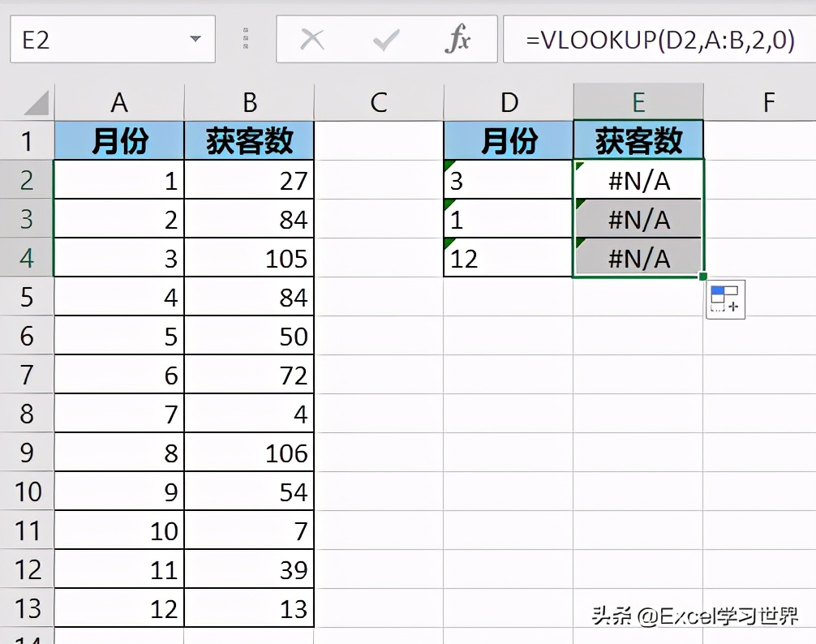Viewport: 816px width, 644px height.
Task: Click the Enter checkmark in the formula bar
Action: click(387, 39)
